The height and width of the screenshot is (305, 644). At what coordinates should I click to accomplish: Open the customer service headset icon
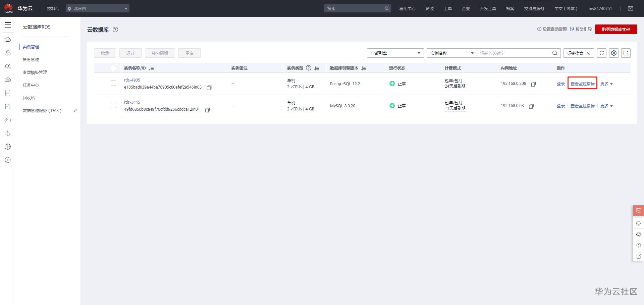[638, 235]
